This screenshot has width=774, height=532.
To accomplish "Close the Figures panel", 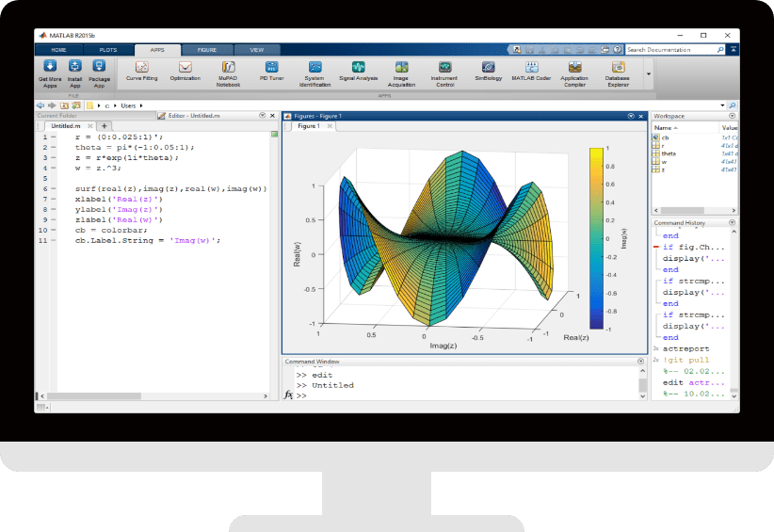I will tap(640, 116).
